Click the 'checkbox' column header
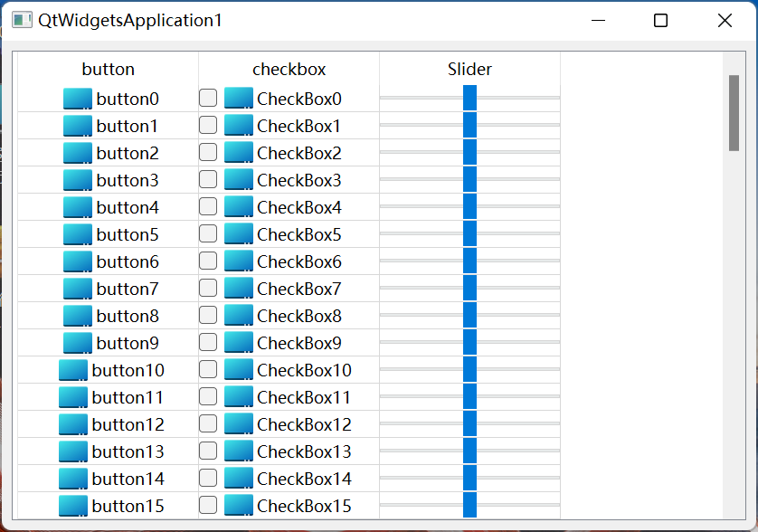This screenshot has height=532, width=758. point(289,69)
